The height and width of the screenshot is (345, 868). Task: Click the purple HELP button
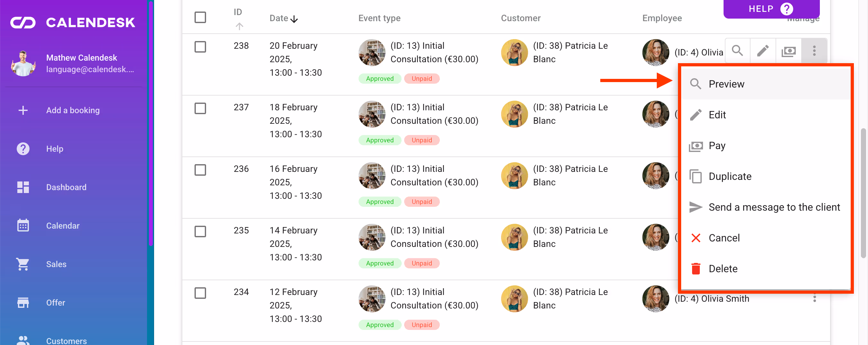pyautogui.click(x=771, y=9)
